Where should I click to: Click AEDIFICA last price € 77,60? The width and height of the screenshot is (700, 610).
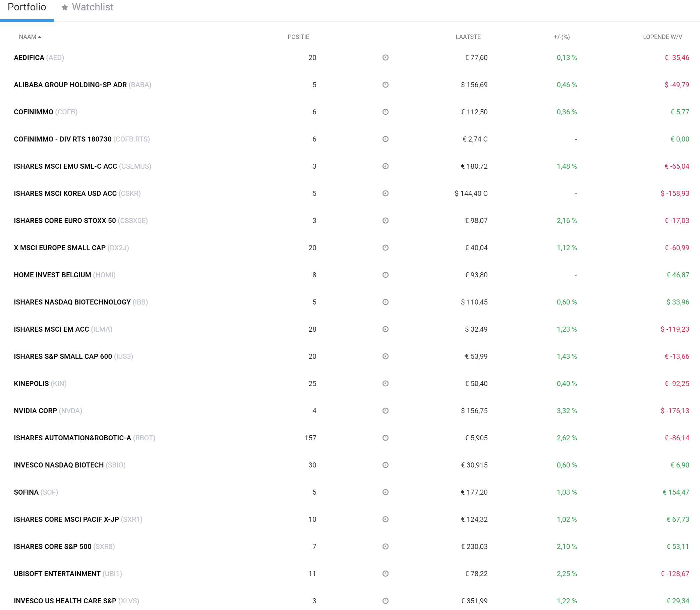click(x=476, y=58)
